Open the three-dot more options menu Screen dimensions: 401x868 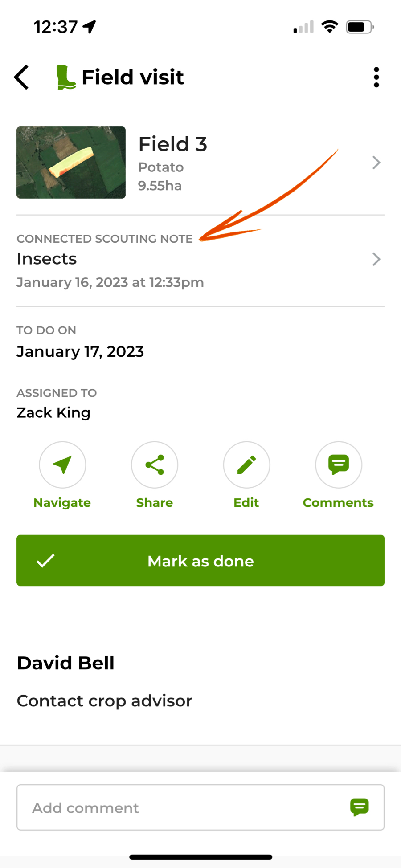tap(376, 77)
